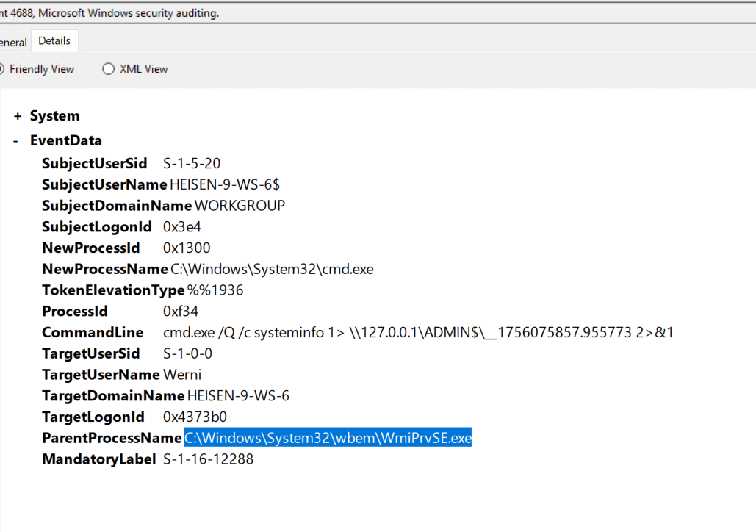Click the SubjectUserSid value S-1-5-20
Viewport: 756px width, 532px height.
[192, 164]
